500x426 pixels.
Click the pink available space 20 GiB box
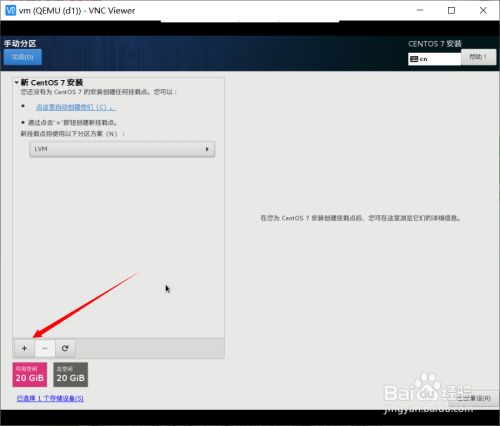click(x=30, y=375)
